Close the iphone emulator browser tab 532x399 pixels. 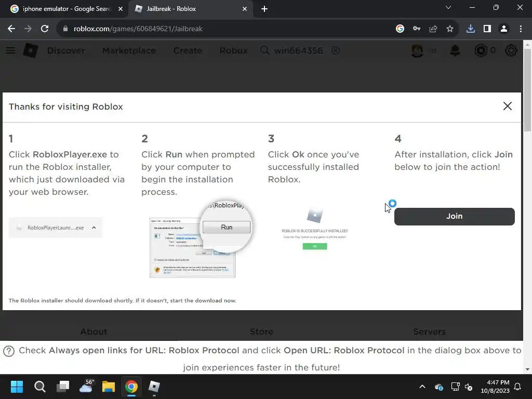pyautogui.click(x=121, y=9)
